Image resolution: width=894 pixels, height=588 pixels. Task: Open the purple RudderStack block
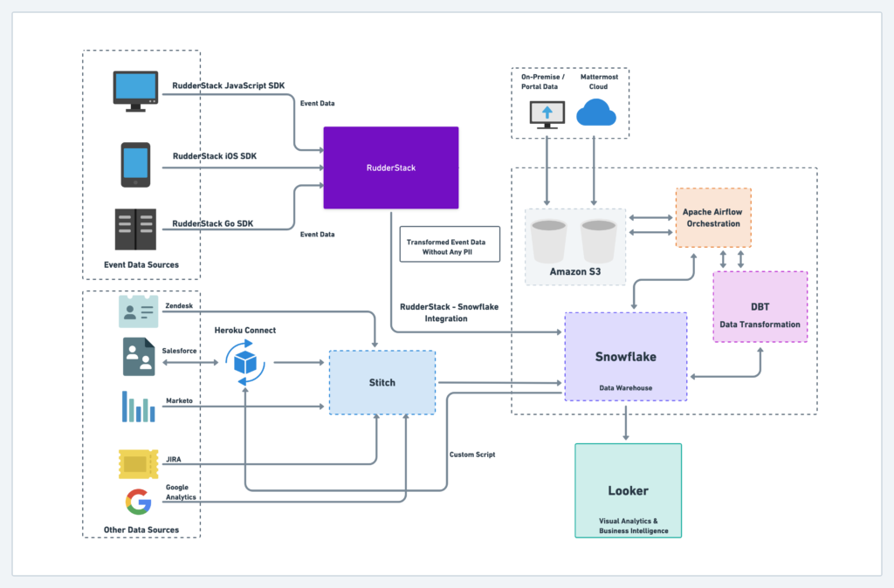click(x=390, y=168)
